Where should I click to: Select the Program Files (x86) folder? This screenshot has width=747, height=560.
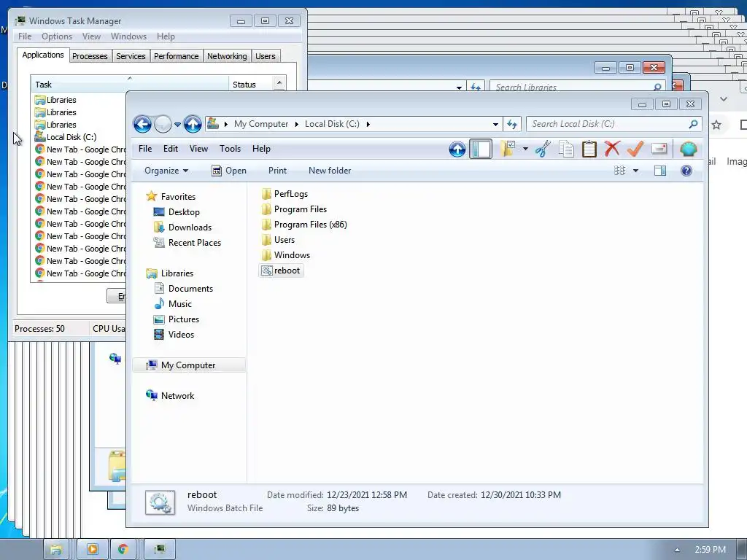304,225
